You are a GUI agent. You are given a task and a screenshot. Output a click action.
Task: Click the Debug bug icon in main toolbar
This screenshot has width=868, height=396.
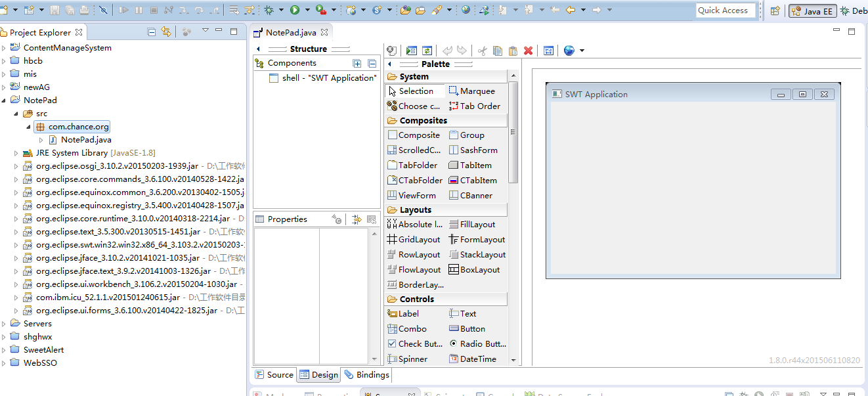[x=269, y=10]
